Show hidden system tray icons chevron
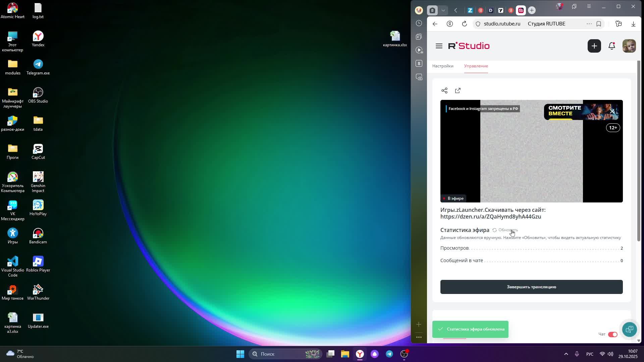 (x=566, y=354)
